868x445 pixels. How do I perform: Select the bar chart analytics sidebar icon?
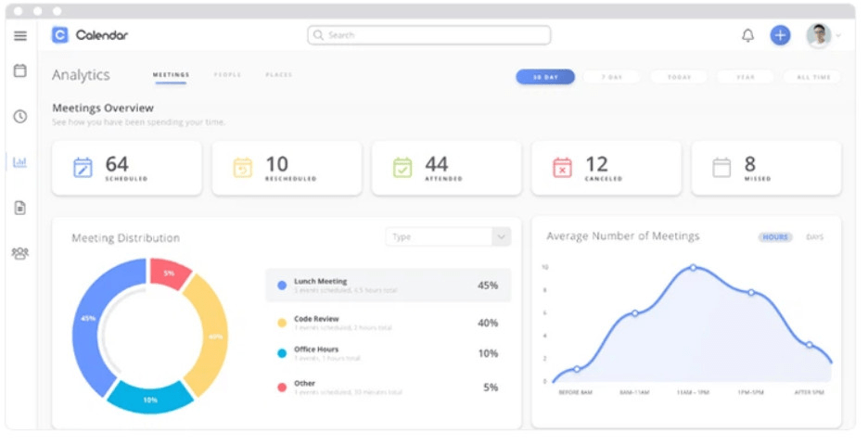(20, 162)
